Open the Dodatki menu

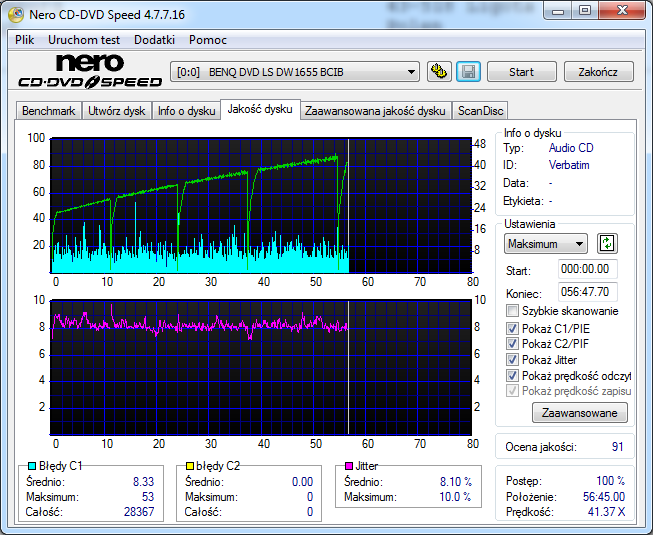click(154, 40)
